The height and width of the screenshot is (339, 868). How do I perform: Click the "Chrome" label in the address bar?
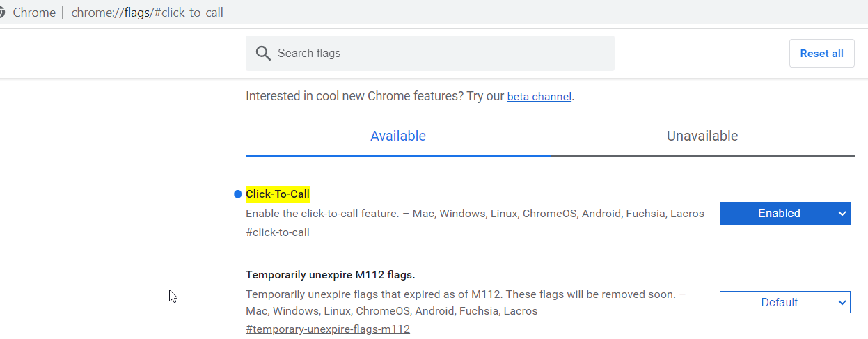34,13
